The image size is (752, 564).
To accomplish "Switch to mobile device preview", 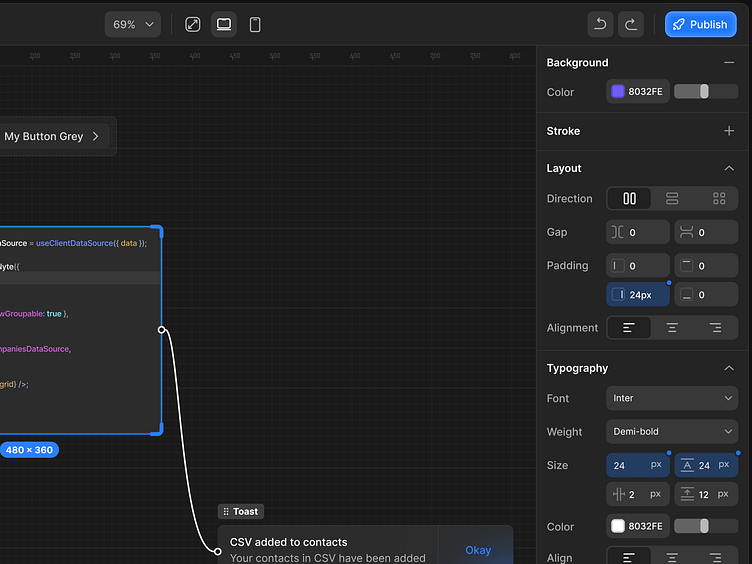I will coord(255,24).
